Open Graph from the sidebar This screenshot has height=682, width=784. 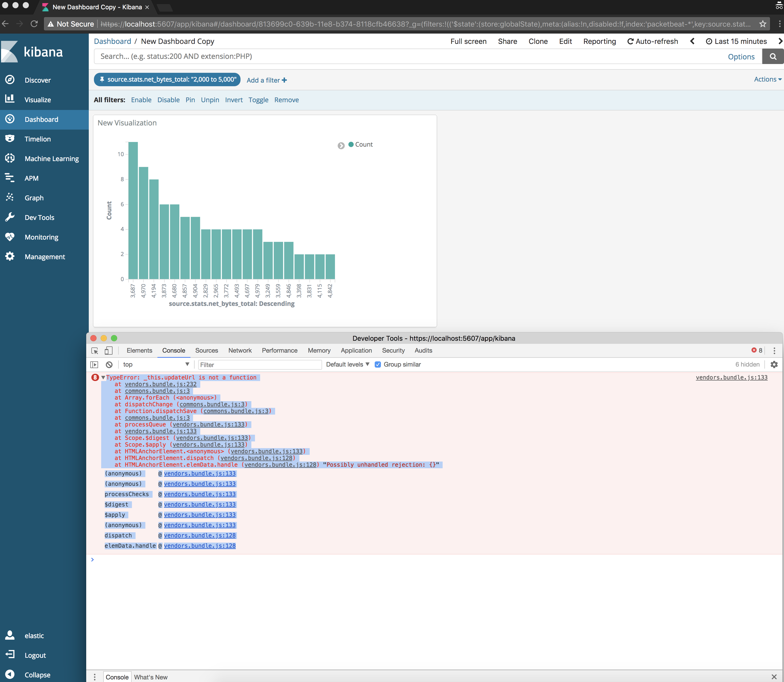pos(34,198)
